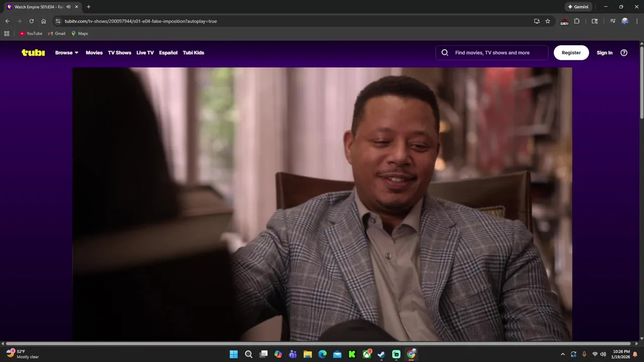Open the notifications bell

click(x=635, y=354)
